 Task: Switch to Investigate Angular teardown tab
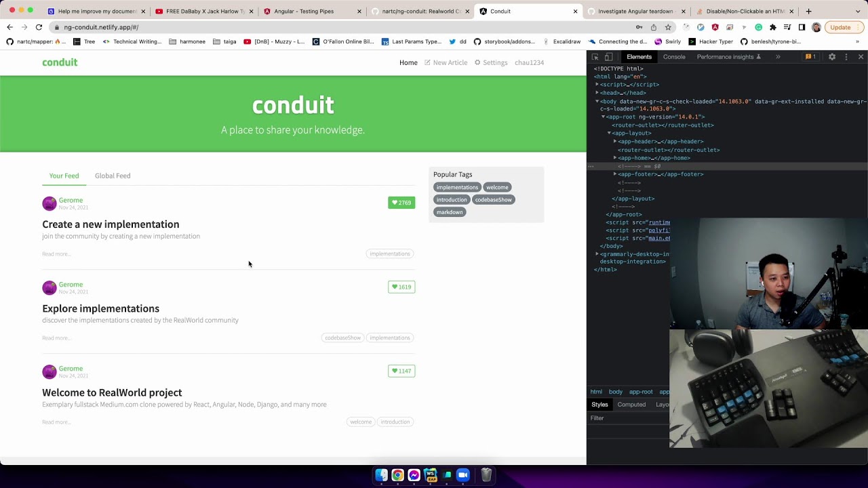click(x=635, y=11)
